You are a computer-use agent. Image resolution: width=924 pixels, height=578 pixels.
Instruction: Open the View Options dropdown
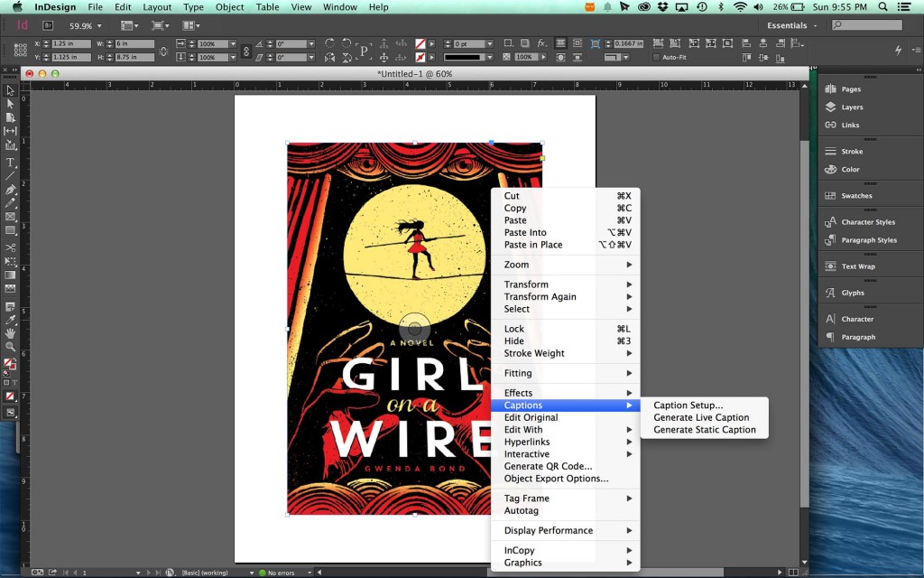128,25
